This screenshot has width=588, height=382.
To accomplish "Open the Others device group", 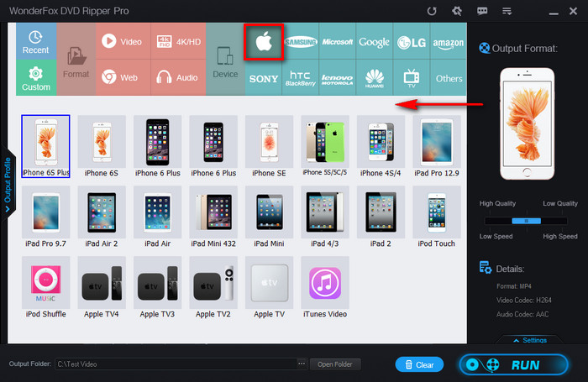I will [449, 77].
